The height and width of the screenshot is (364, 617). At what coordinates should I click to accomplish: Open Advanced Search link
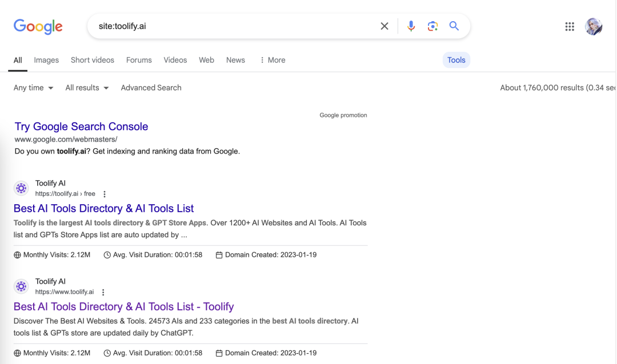tap(151, 88)
